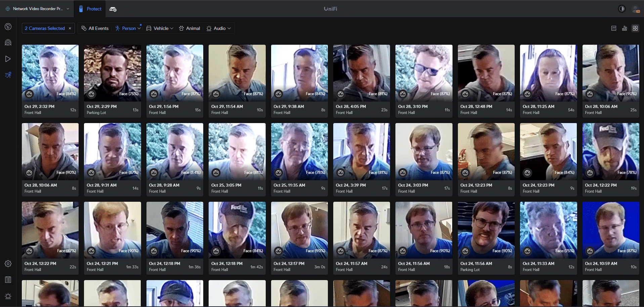Click face icon on Oct 24, 12:17 PM card
The height and width of the screenshot is (307, 644).
pyautogui.click(x=278, y=251)
